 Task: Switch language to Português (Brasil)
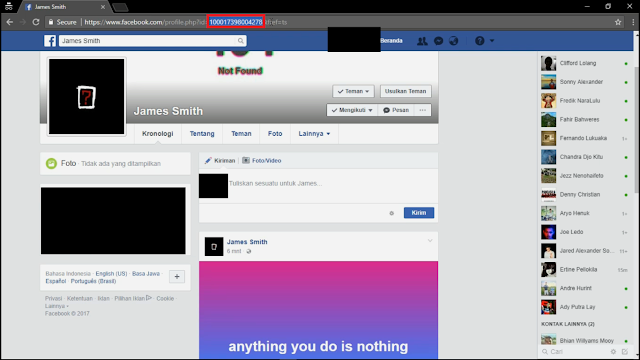(93, 281)
